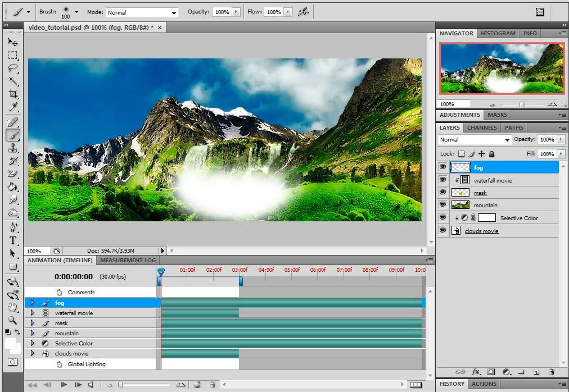Viewport: 569px width, 392px height.
Task: Switch to the Histogram tab
Action: tap(498, 33)
